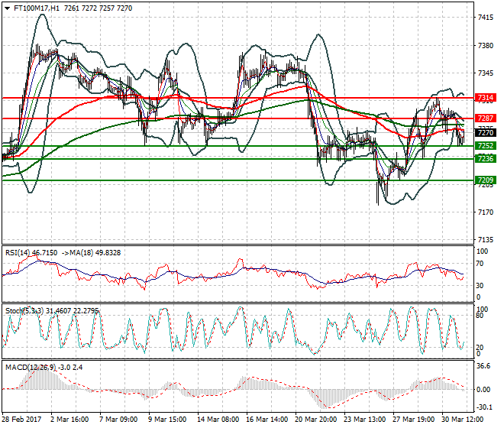
Task: Click the 7415 price scale value
Action: click(486, 18)
